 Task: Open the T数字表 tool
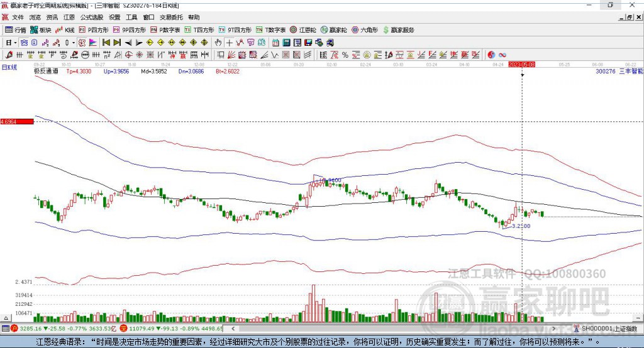pos(270,30)
